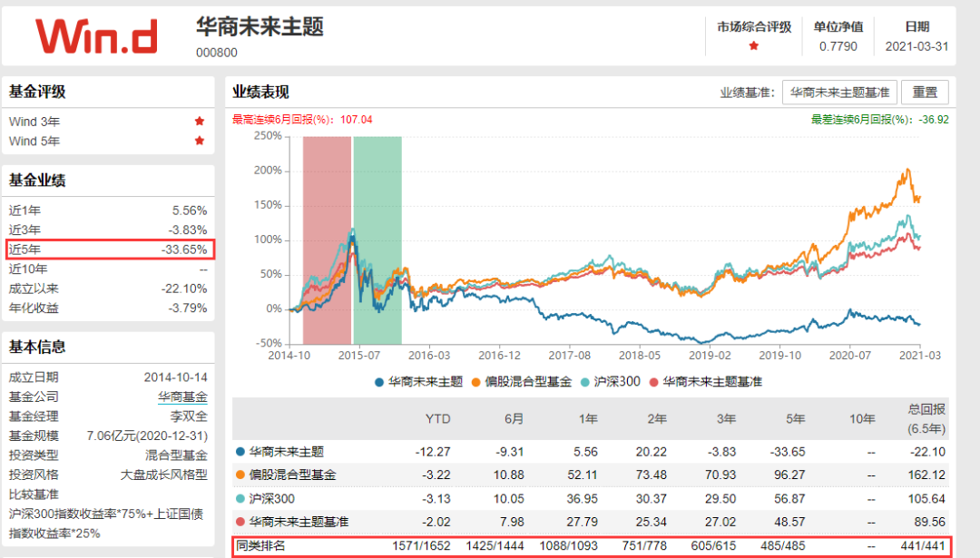This screenshot has width=980, height=558.
Task: Click the 同类排名 row label
Action: pos(260,545)
